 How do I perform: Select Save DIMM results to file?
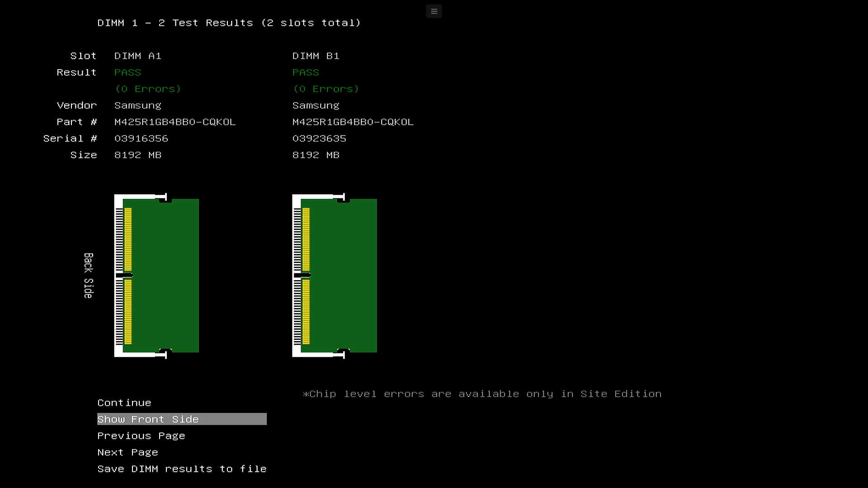coord(182,469)
